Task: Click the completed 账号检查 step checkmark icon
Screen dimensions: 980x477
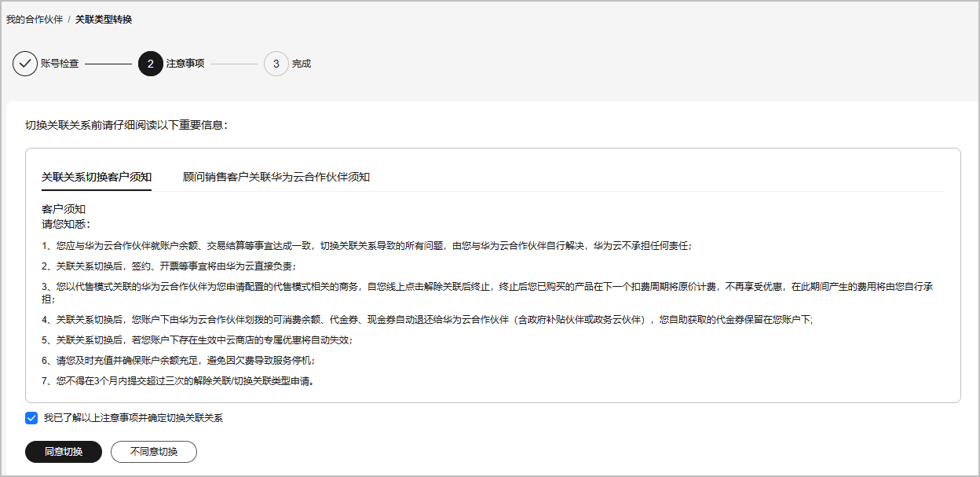Action: click(24, 64)
